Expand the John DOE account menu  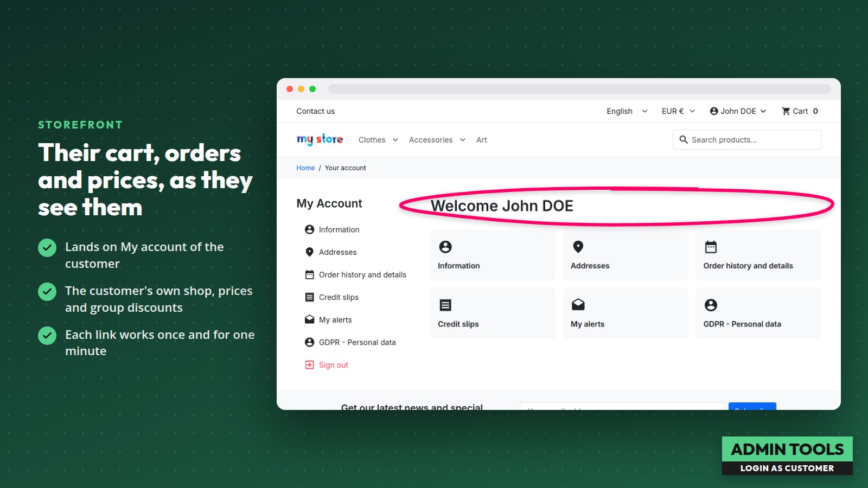[738, 111]
